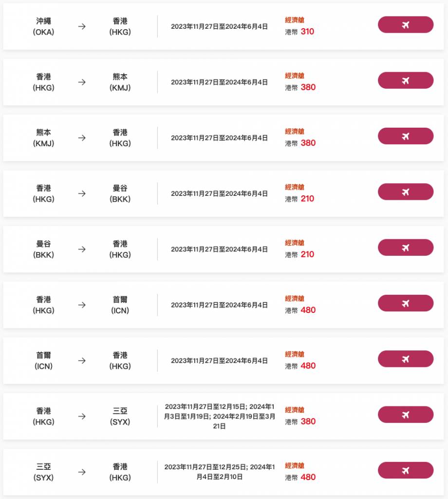Open booking for Hong Kong to Seoul flight
Viewport: 448px width, 499px height.
(405, 303)
